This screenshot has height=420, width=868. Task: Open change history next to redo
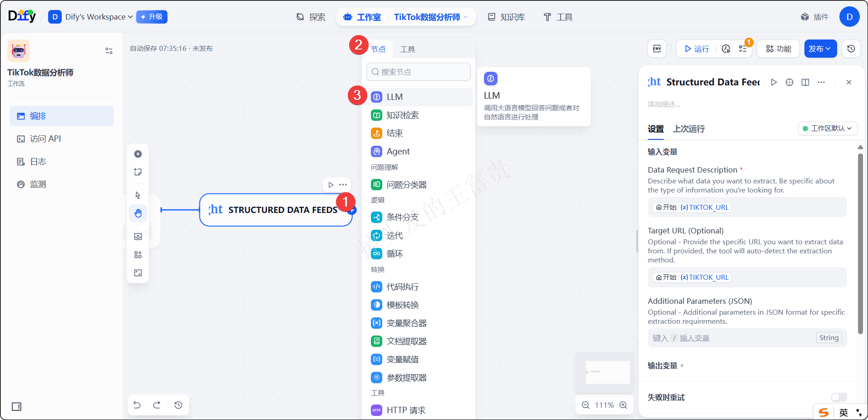[x=178, y=405]
